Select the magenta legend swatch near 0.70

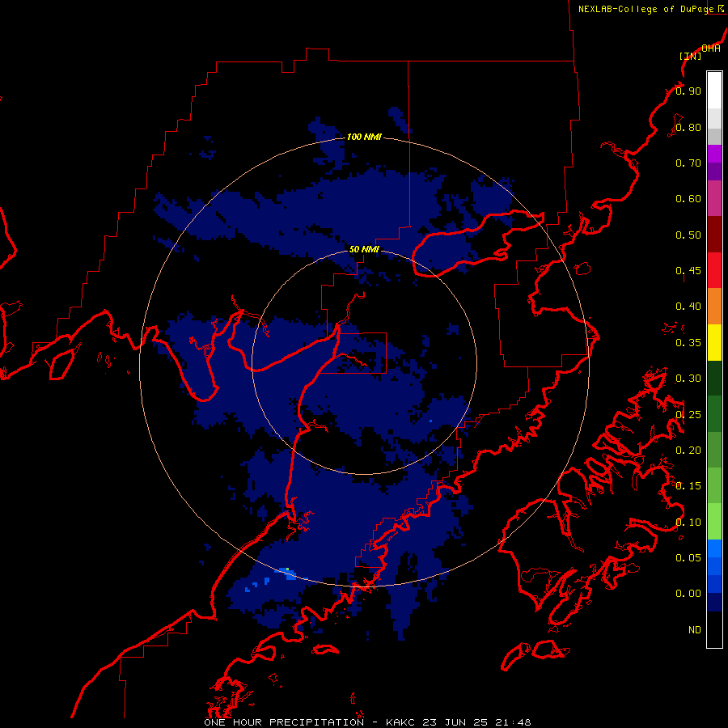(714, 154)
